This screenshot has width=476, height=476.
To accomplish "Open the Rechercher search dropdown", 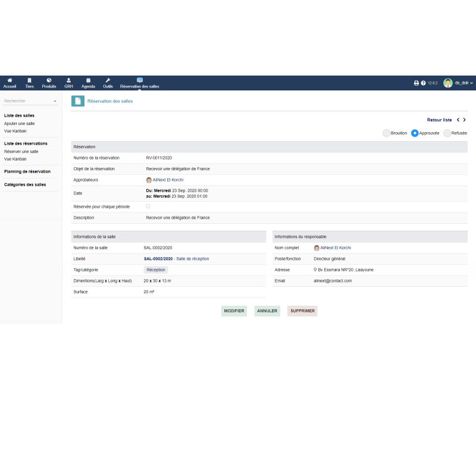I will (x=30, y=101).
